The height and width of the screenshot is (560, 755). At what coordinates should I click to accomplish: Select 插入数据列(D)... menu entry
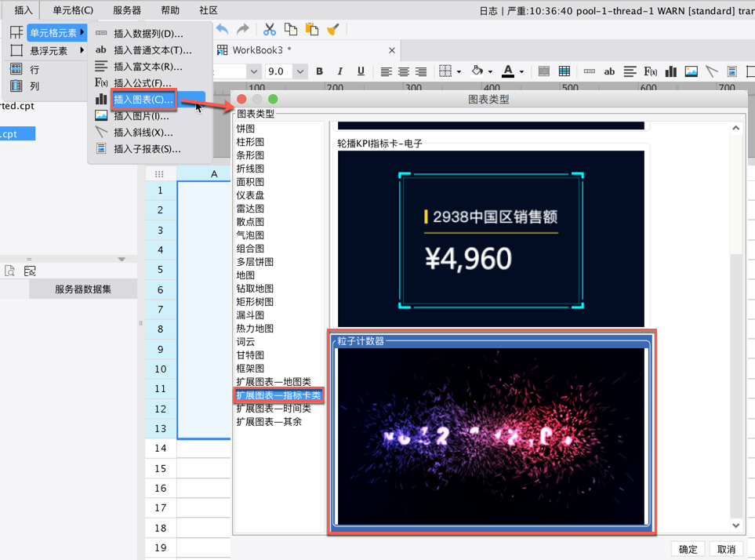[x=150, y=33]
